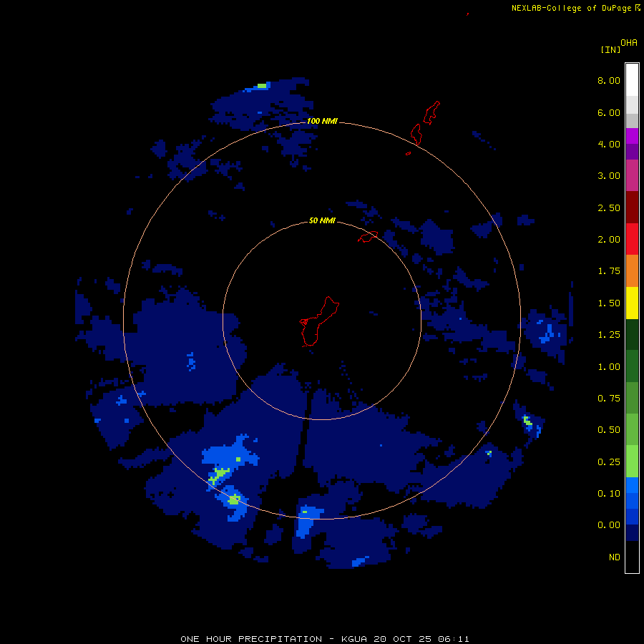644x644 pixels.
Task: Click the 1.50 legend value
Action: 609,303
